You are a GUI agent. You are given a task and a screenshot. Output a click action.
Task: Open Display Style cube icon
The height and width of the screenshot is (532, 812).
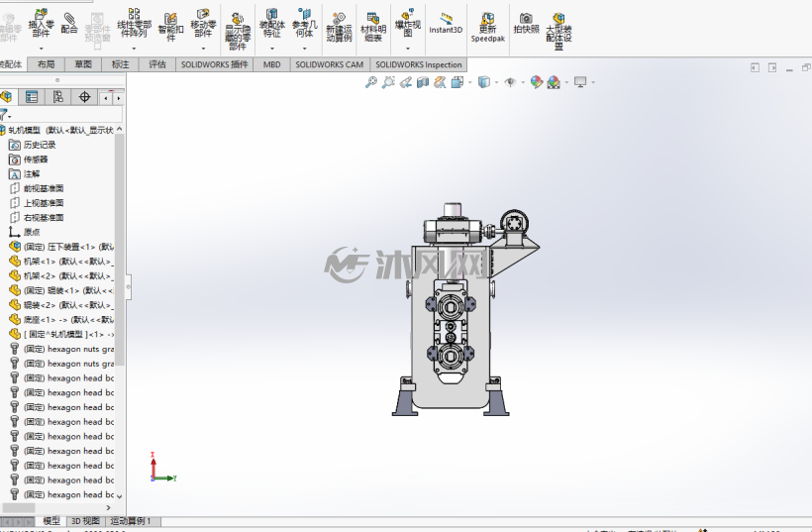tap(483, 82)
